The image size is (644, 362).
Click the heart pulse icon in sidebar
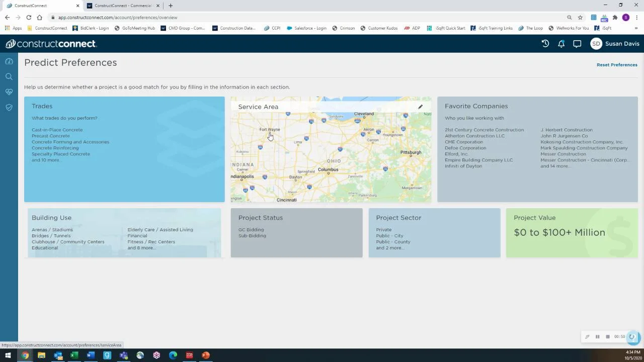9,92
